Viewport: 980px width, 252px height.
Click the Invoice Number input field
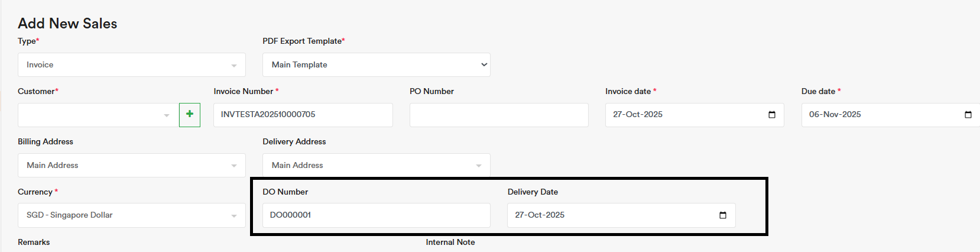coord(303,115)
